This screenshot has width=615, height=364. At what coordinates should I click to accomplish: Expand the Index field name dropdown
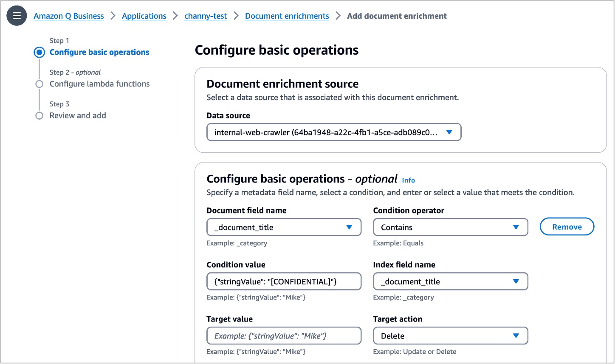click(450, 282)
